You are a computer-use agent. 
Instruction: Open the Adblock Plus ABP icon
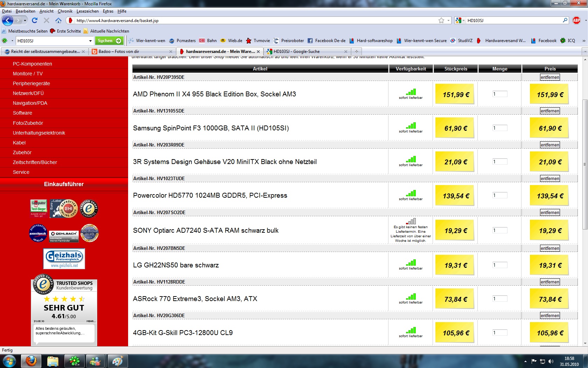click(x=576, y=20)
